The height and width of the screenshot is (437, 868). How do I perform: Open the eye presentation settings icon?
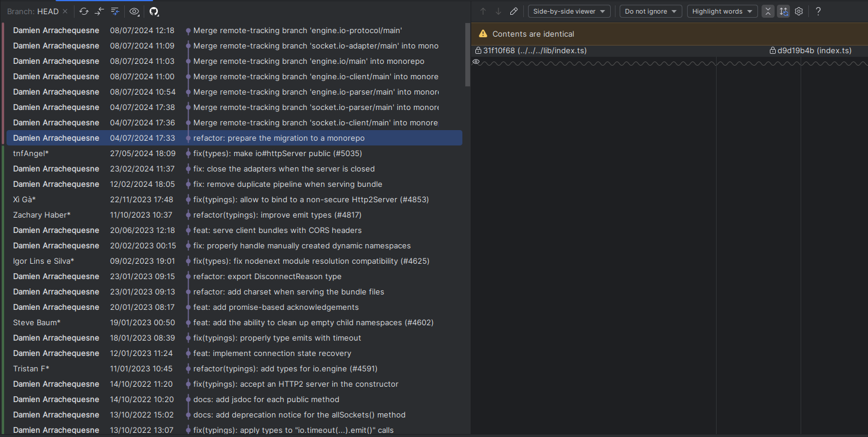click(134, 11)
